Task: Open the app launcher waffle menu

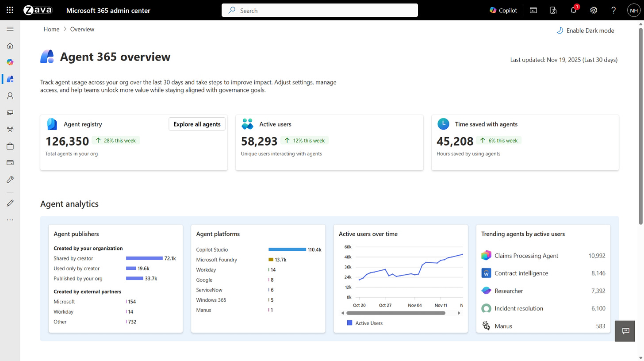Action: pyautogui.click(x=10, y=10)
